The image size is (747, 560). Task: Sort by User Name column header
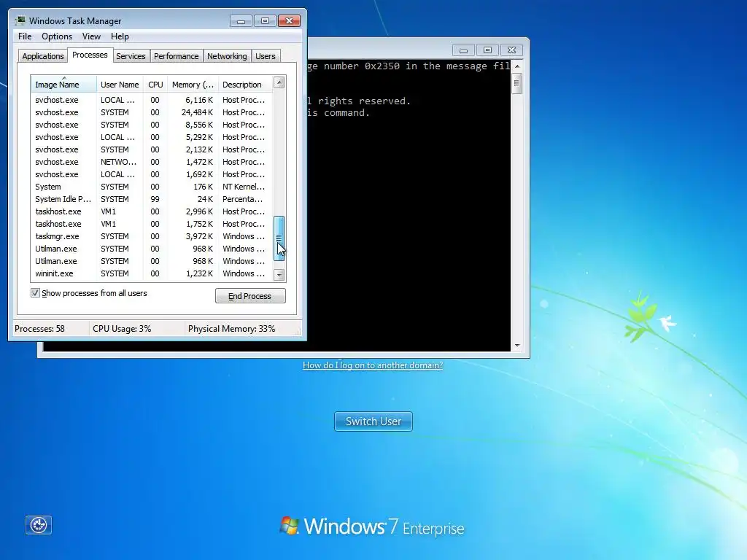point(120,85)
